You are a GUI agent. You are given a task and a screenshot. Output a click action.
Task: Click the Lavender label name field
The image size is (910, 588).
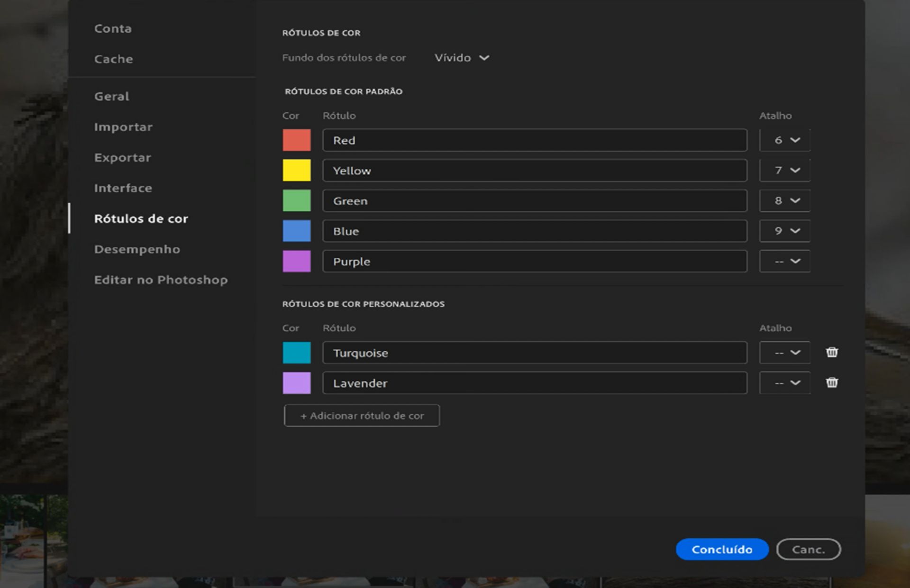tap(535, 383)
